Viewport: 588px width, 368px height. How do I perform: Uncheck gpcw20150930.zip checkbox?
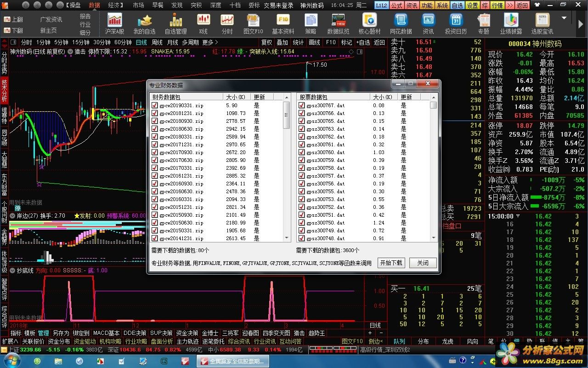point(154,215)
